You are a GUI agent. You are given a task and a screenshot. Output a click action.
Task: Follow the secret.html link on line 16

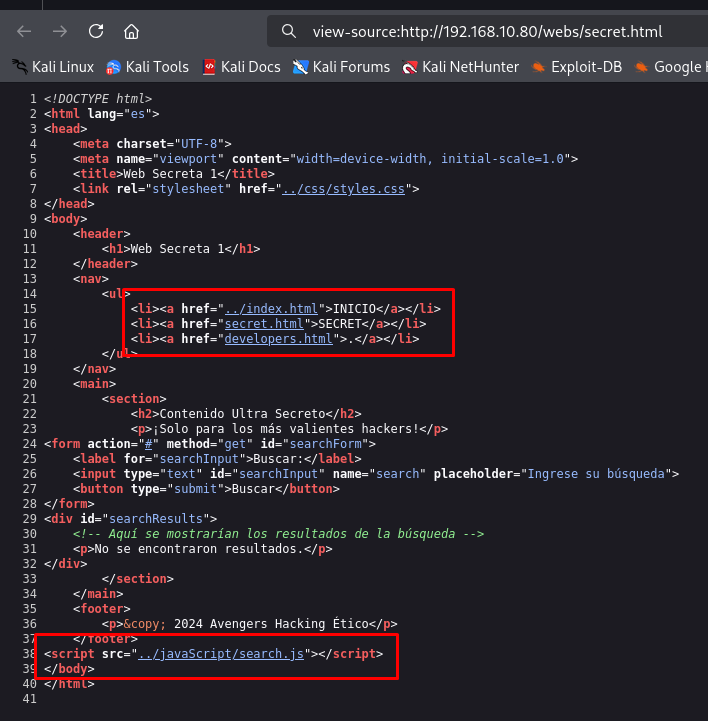264,324
